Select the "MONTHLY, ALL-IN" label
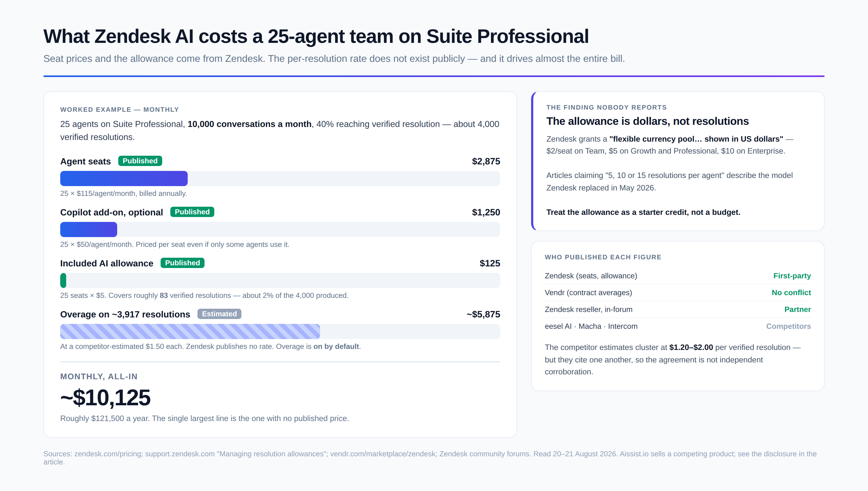This screenshot has height=491, width=868. click(x=99, y=377)
